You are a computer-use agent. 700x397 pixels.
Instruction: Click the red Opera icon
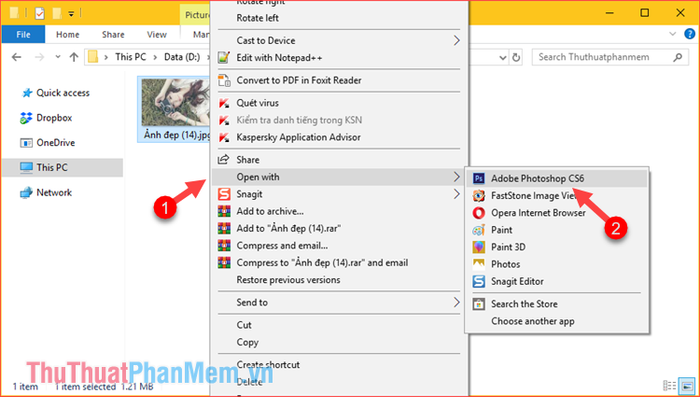[479, 213]
